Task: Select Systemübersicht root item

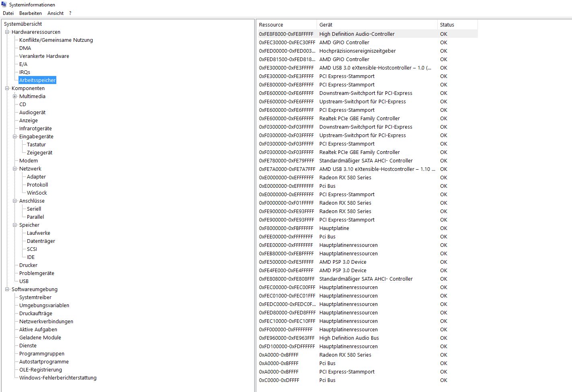Action: pos(23,24)
